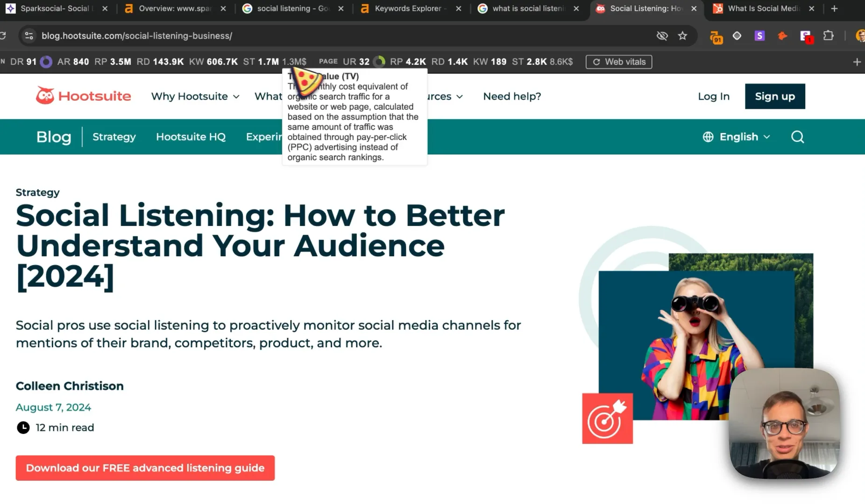The image size is (865, 504).
Task: Download the FREE advanced listening guide
Action: (x=145, y=468)
